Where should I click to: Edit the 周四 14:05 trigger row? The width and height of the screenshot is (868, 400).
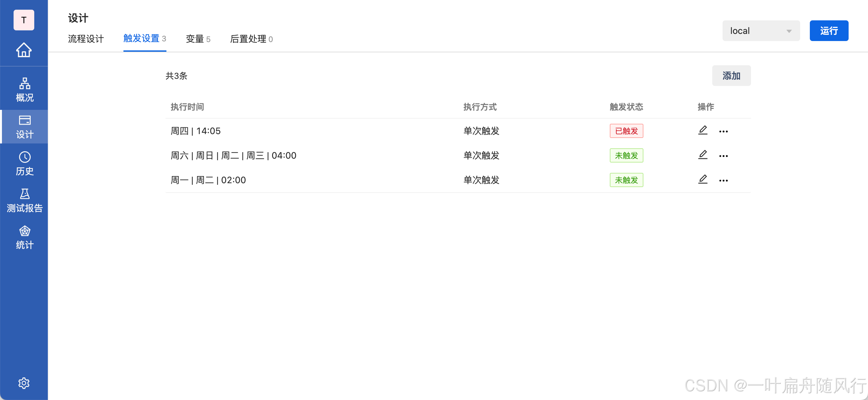point(703,131)
